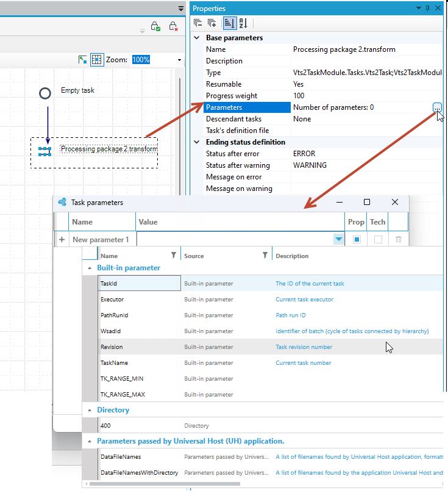Click the Zoom 100% input field
The width and height of the screenshot is (448, 493).
154,59
